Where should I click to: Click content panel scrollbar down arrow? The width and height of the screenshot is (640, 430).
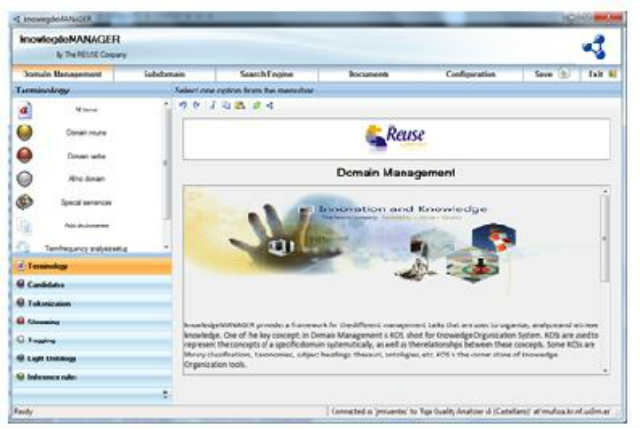pos(605,370)
